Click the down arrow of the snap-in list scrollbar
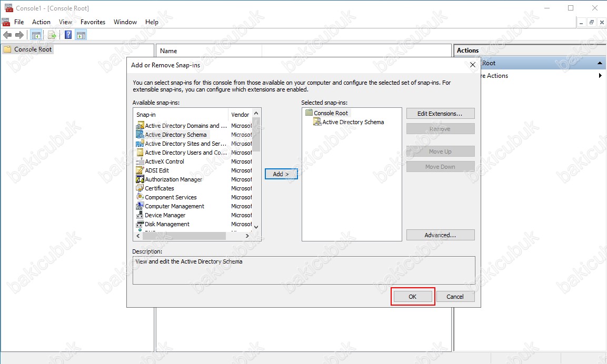 256,227
